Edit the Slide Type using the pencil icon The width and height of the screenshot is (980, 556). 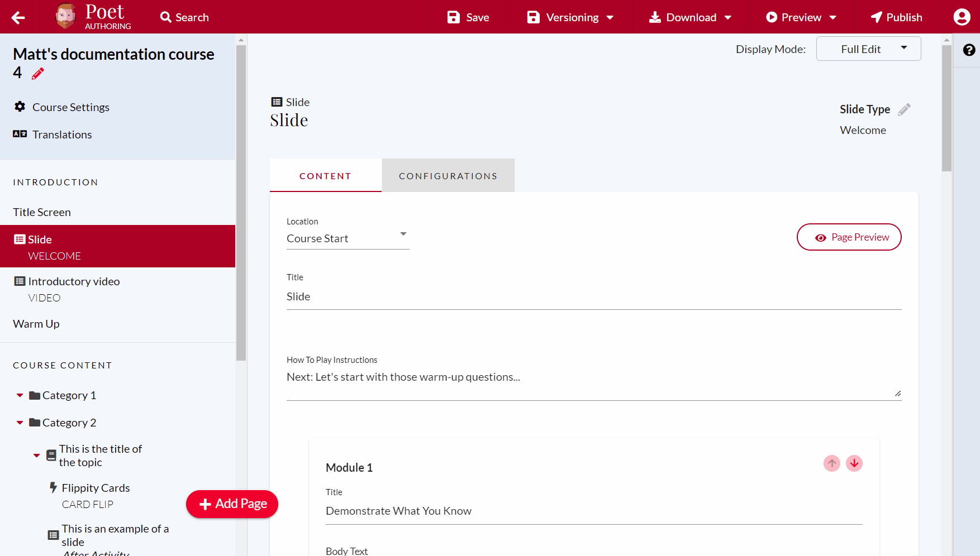(x=905, y=109)
